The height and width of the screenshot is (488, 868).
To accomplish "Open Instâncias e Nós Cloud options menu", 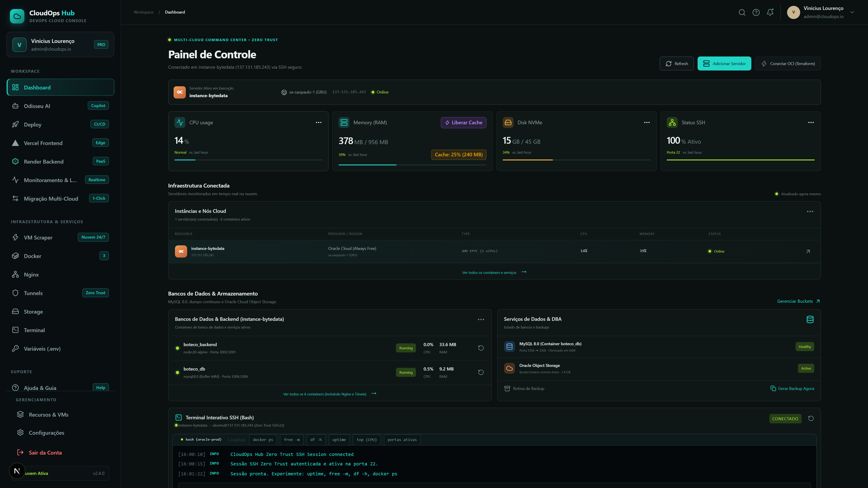I will pyautogui.click(x=810, y=211).
